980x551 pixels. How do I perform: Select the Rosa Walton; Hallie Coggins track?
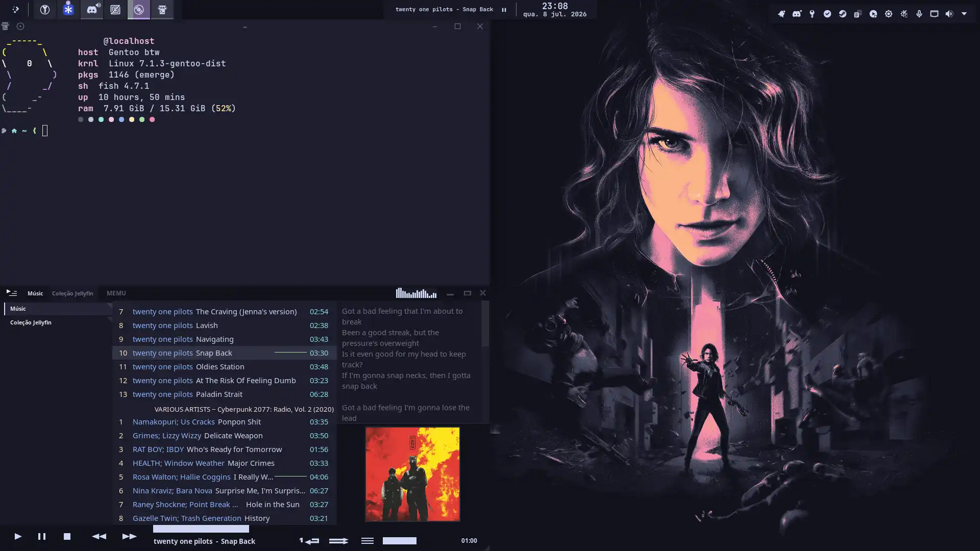point(225,477)
